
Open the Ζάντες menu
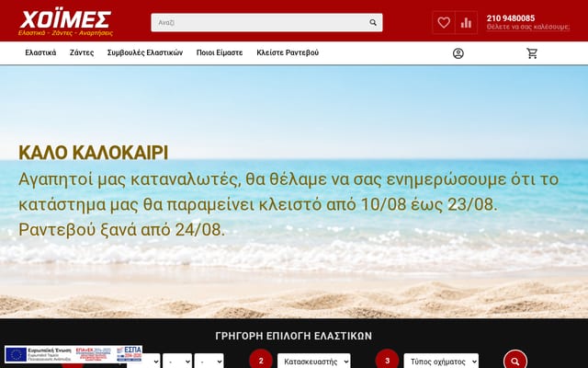(82, 52)
